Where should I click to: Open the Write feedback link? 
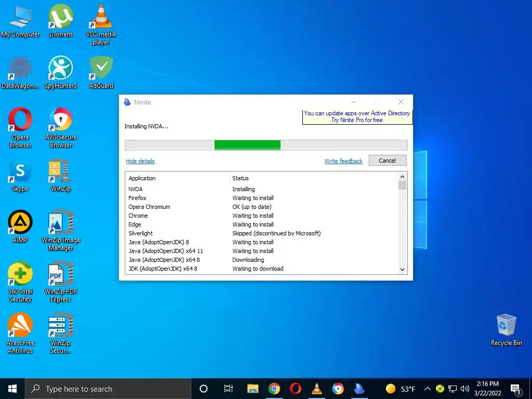pos(343,161)
